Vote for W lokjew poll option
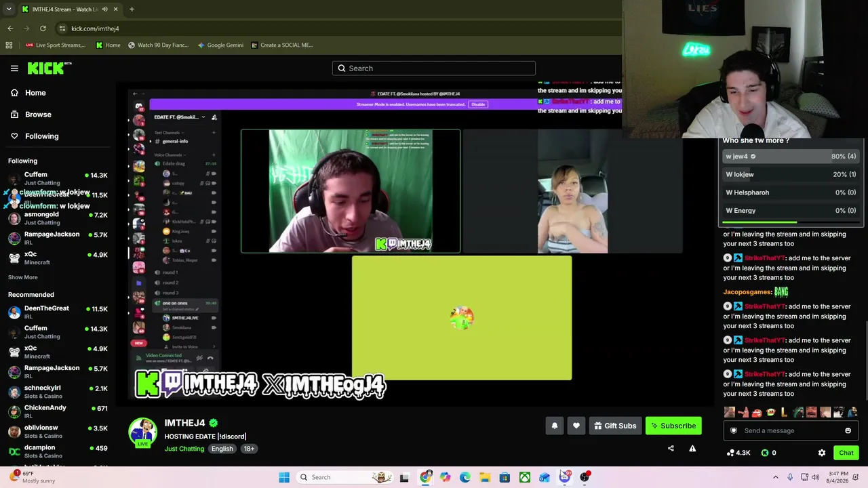Image resolution: width=868 pixels, height=488 pixels. [x=791, y=174]
